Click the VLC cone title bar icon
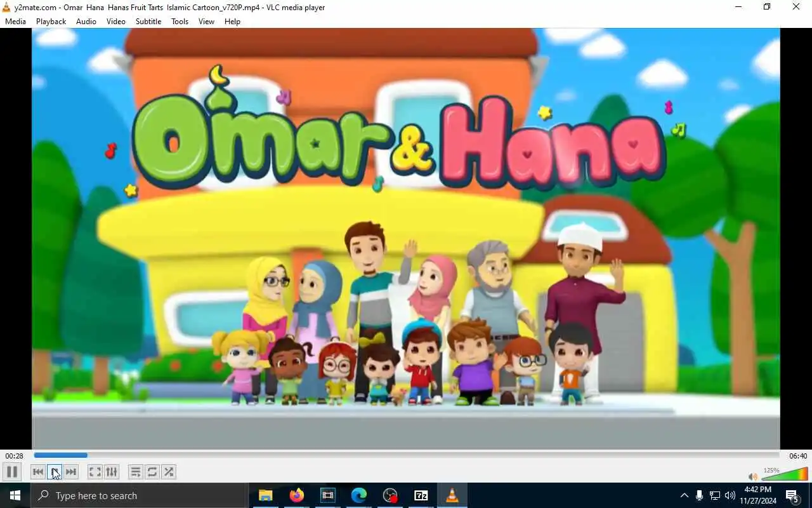The image size is (812, 508). [6, 8]
